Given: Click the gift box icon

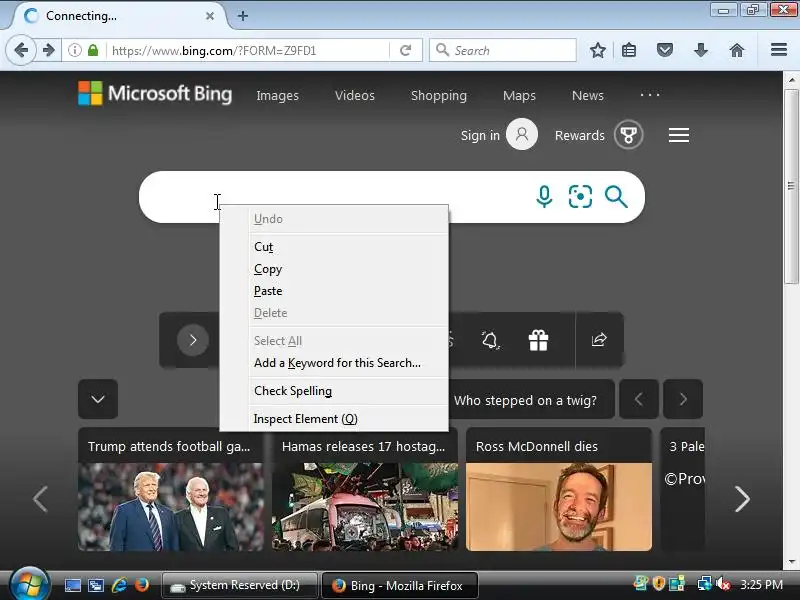Looking at the screenshot, I should pyautogui.click(x=538, y=340).
